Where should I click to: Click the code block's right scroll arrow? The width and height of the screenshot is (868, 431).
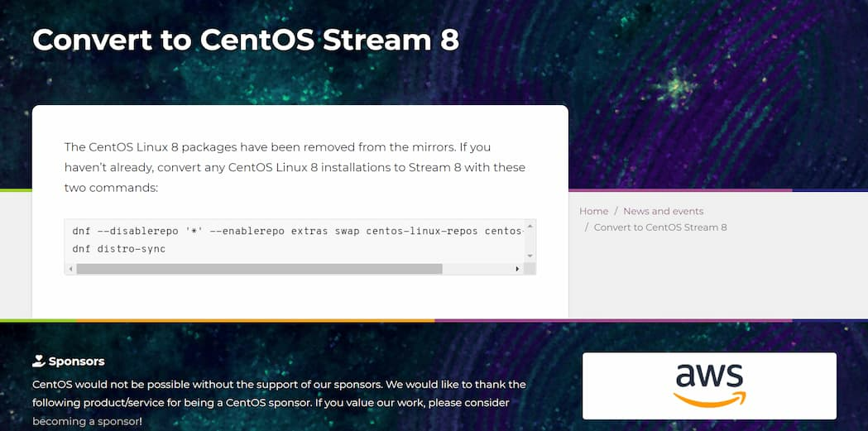[x=517, y=269]
